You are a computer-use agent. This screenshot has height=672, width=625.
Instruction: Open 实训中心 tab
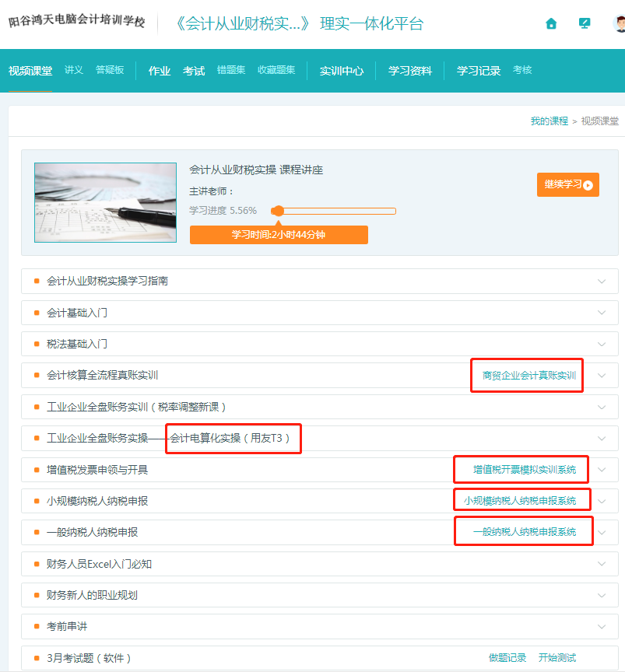(x=342, y=71)
